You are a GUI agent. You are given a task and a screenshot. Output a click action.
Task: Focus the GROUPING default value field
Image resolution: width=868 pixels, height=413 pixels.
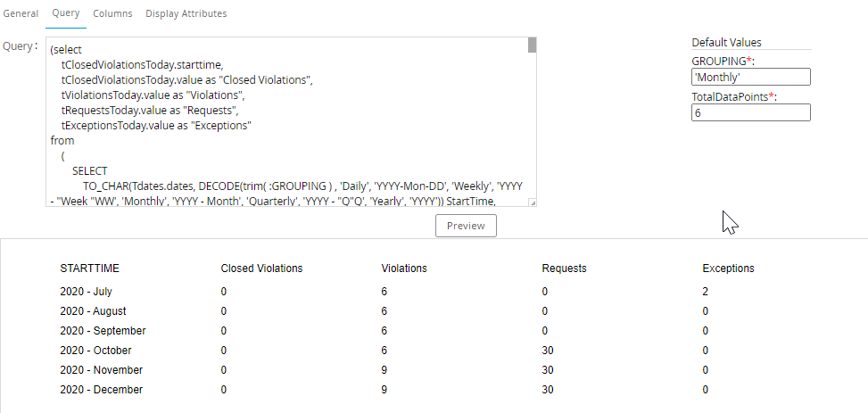[750, 78]
